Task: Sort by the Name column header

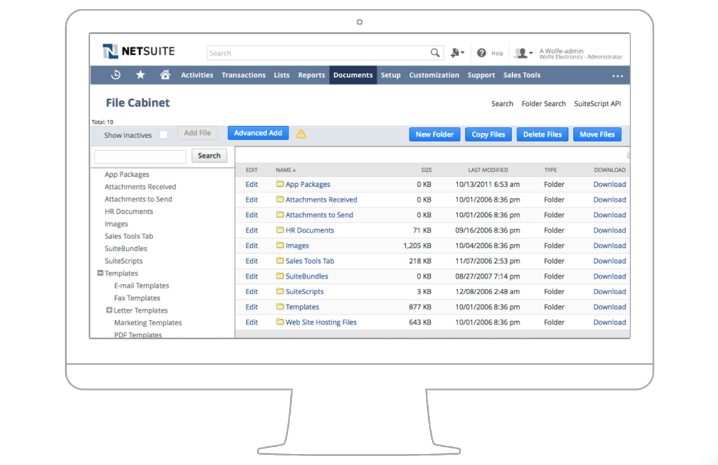Action: 285,170
